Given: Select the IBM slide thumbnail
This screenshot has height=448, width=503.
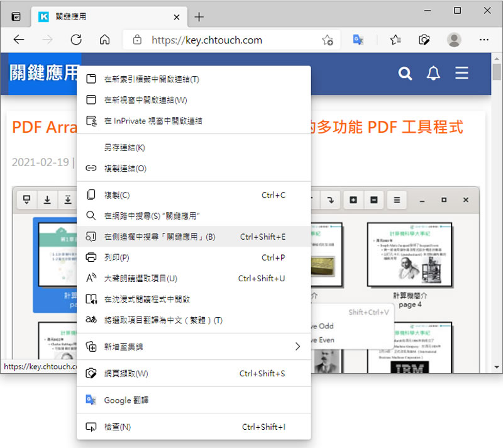Looking at the screenshot, I should click(410, 348).
